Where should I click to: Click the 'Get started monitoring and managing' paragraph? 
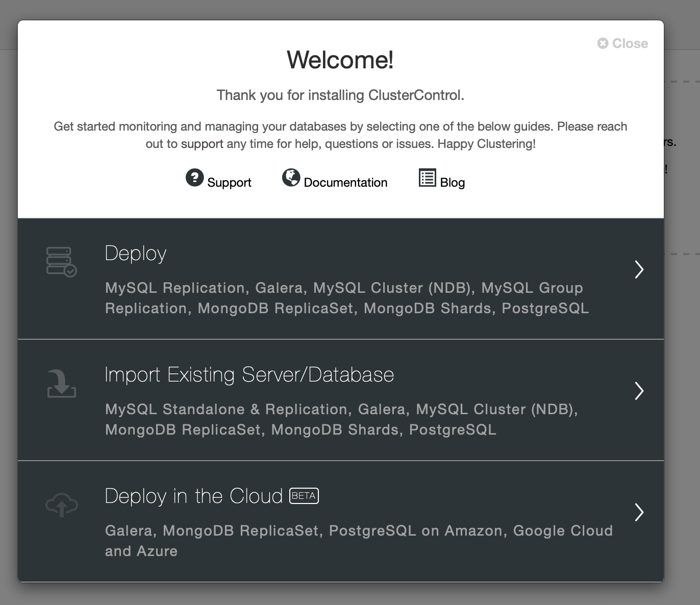[x=340, y=135]
